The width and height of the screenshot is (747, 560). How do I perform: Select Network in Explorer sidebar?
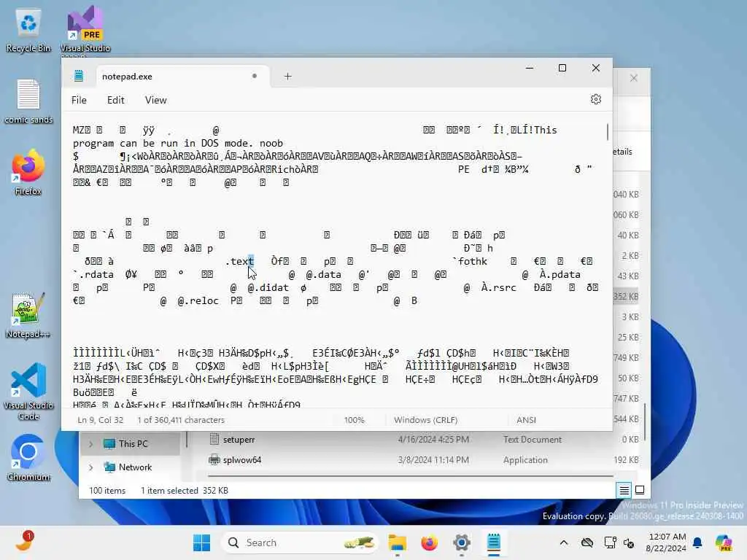coord(135,467)
